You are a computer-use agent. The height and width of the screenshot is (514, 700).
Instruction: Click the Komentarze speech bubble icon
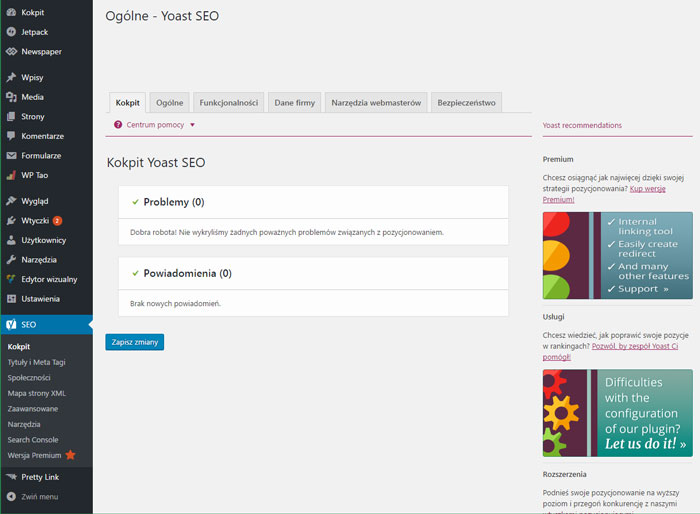11,136
